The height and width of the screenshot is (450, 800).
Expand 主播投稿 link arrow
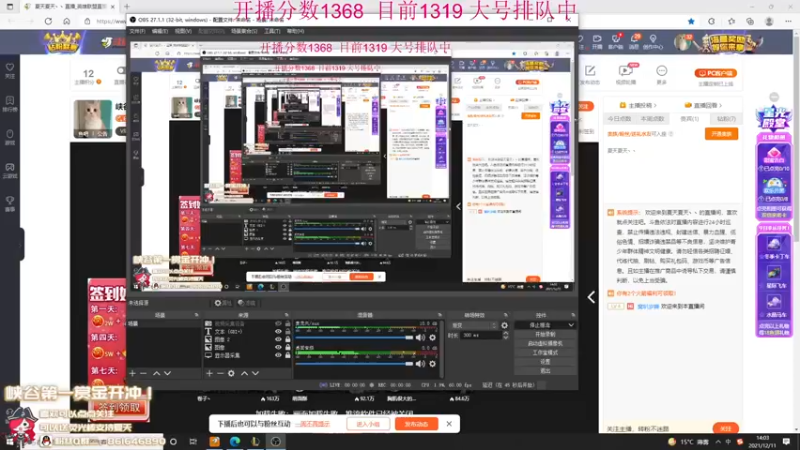(655, 106)
